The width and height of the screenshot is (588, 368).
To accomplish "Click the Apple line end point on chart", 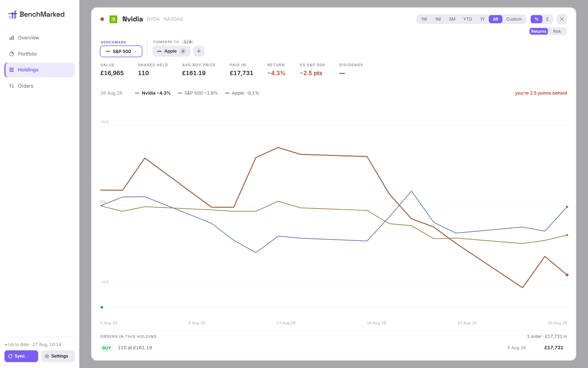I will [x=567, y=207].
